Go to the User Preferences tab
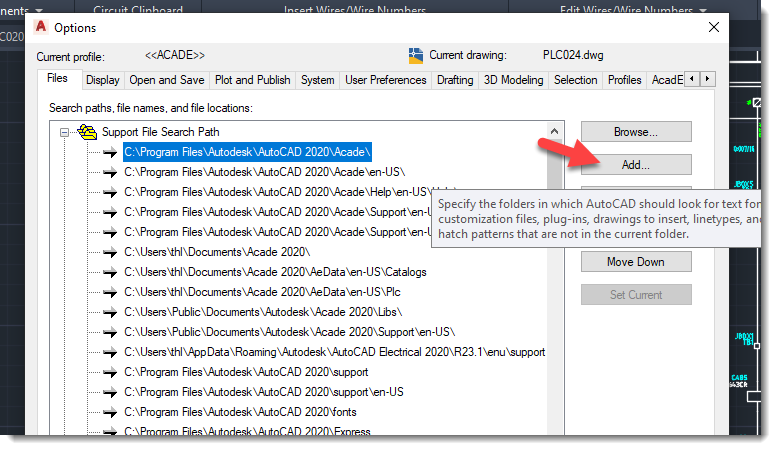Viewport: 776px width, 450px height. [386, 80]
